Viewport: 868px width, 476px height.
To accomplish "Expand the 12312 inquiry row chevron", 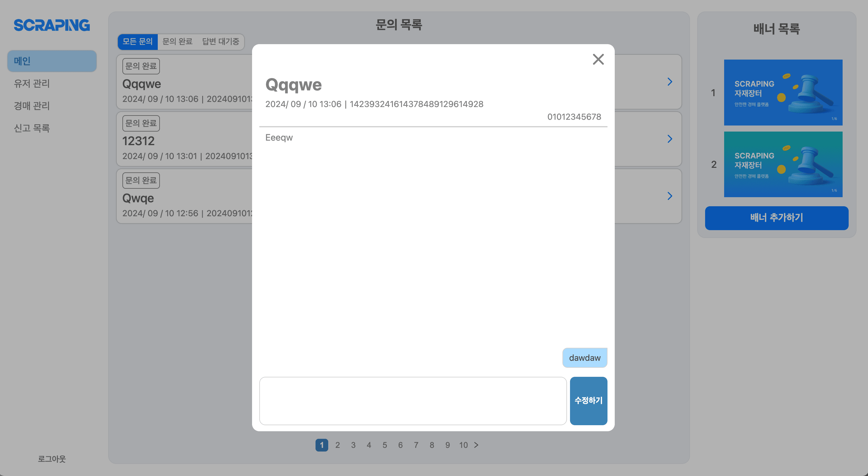I will [669, 139].
